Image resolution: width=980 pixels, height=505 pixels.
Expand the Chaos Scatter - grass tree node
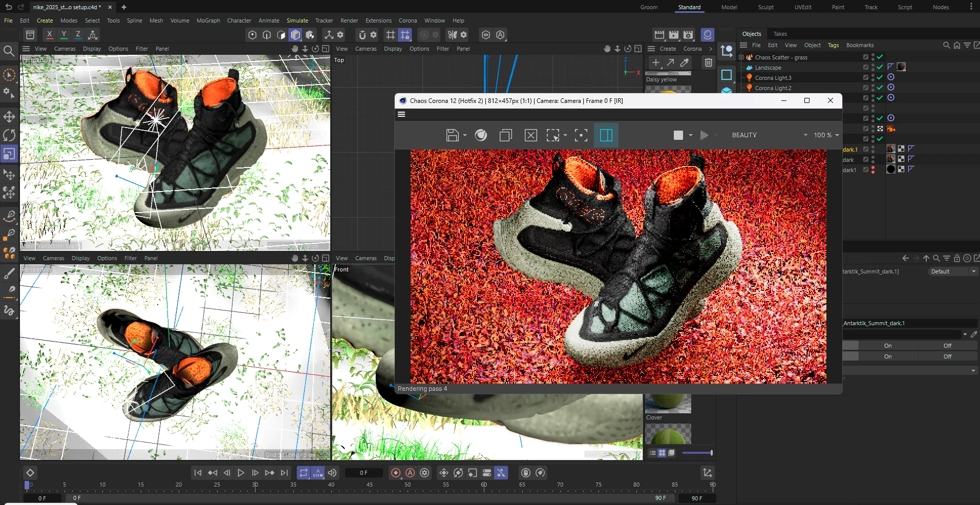(x=741, y=57)
